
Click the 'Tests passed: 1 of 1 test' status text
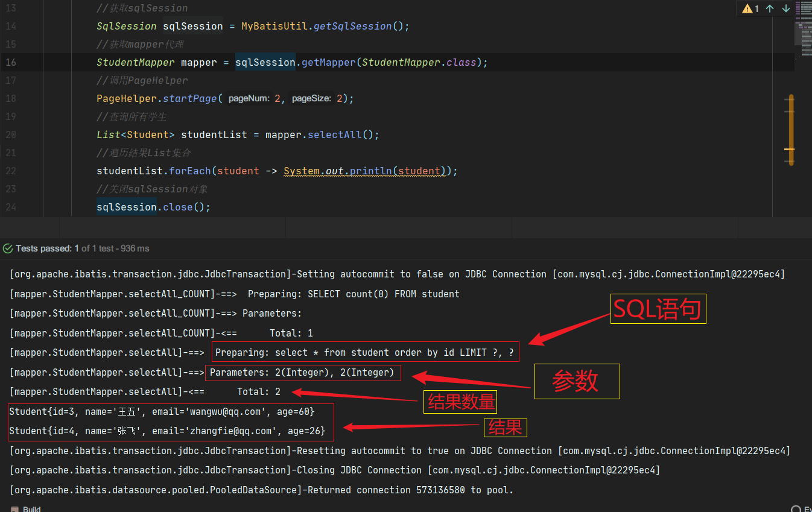83,248
